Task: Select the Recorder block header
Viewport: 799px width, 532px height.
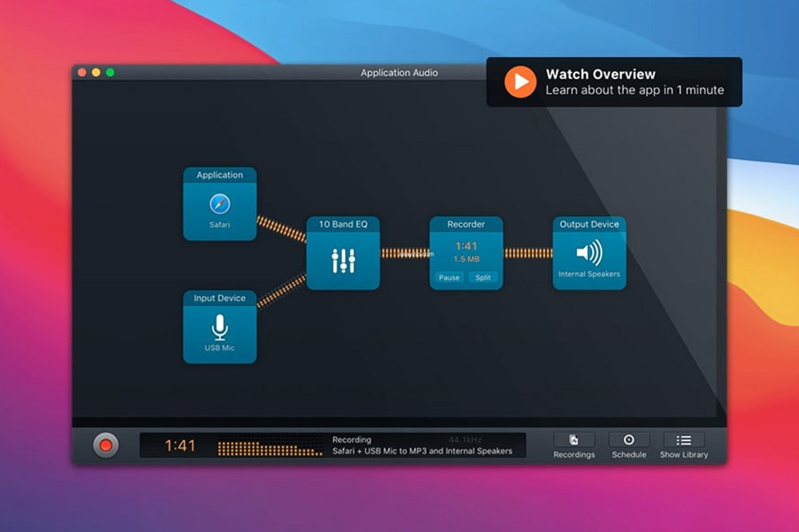Action: pyautogui.click(x=467, y=224)
